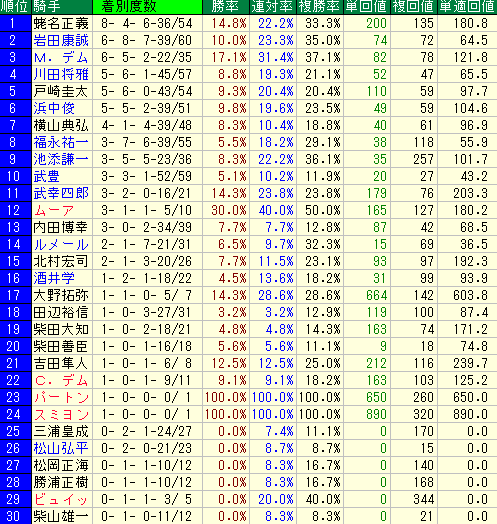Click the 勝率 column header
The height and width of the screenshot is (524, 497).
[x=226, y=7]
